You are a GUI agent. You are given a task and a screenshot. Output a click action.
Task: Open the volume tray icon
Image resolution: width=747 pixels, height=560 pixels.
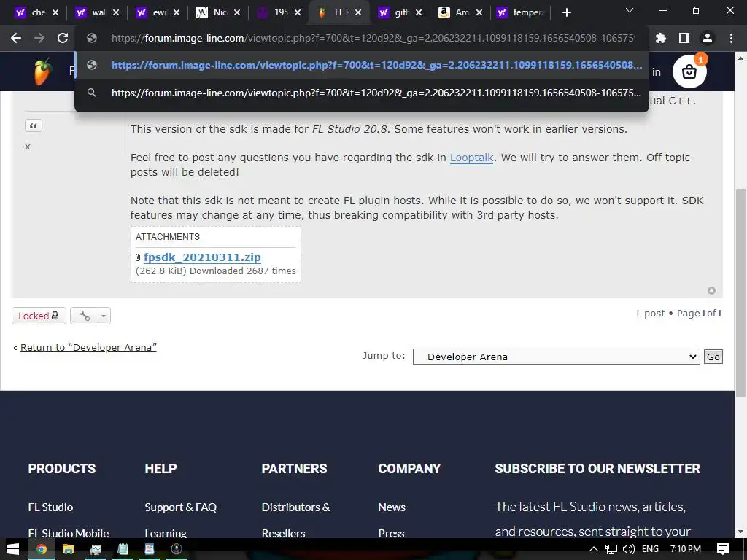[628, 549]
